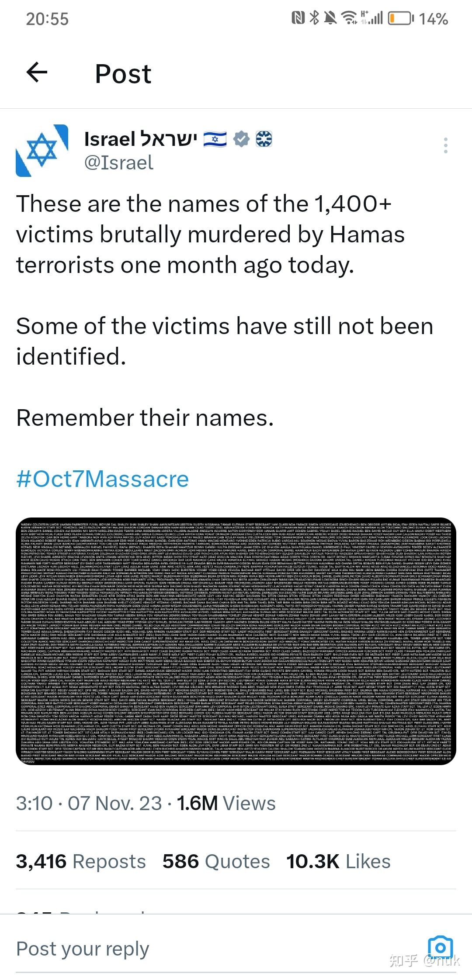Screen dimensions: 472x980
Task: Open the Israel account profile avatar
Action: [x=42, y=151]
